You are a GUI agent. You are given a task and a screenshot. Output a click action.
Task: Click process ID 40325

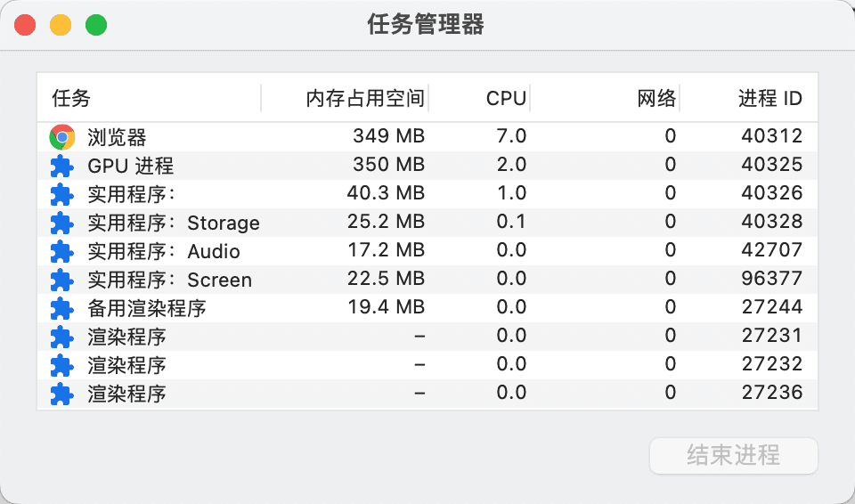pos(771,164)
